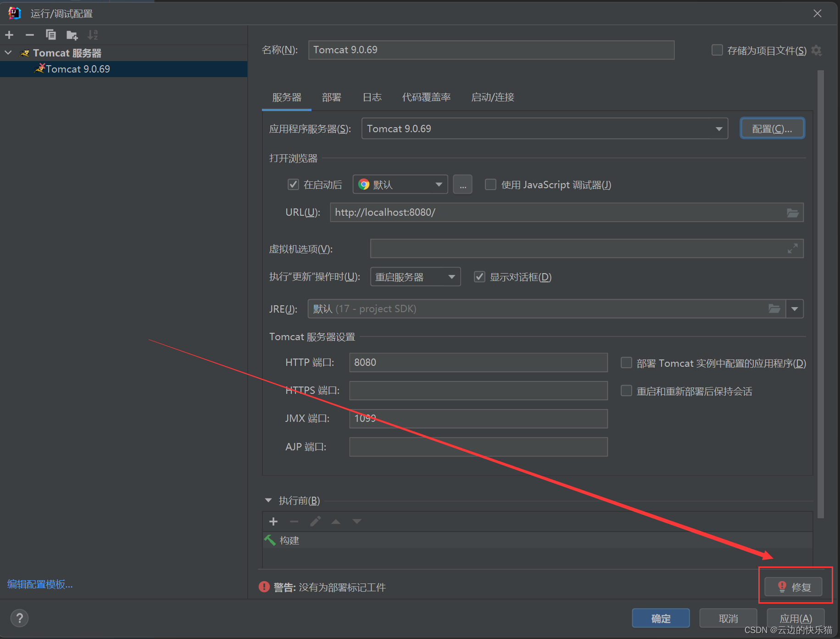This screenshot has height=639, width=840.
Task: Collapse the Tomcat server tree group
Action: click(x=8, y=53)
